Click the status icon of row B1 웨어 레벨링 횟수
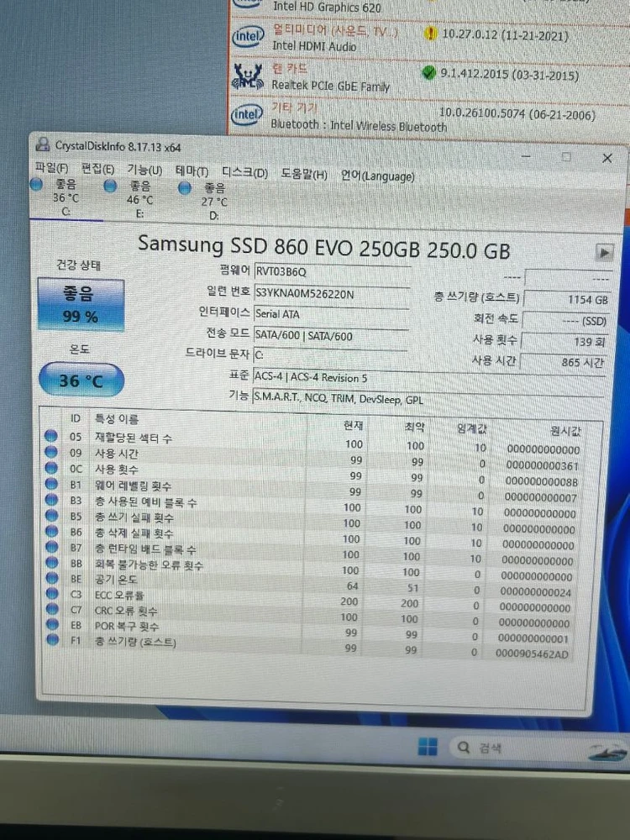 tap(51, 484)
